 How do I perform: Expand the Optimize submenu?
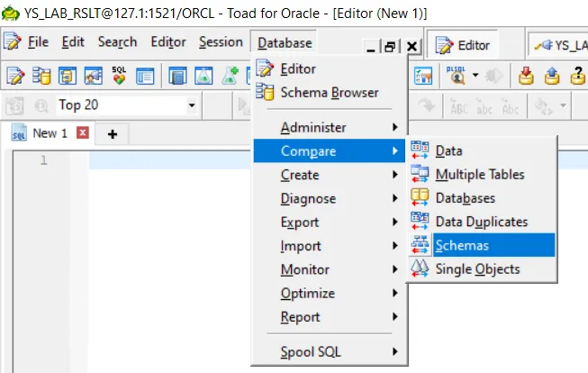[330, 293]
